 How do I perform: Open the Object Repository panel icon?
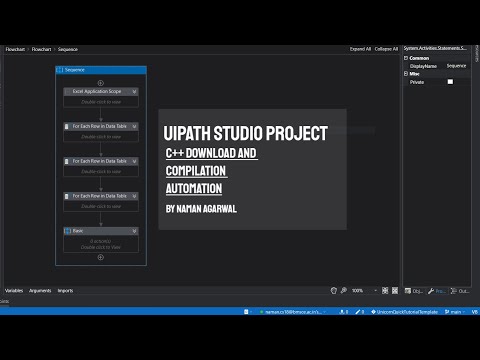click(408, 291)
